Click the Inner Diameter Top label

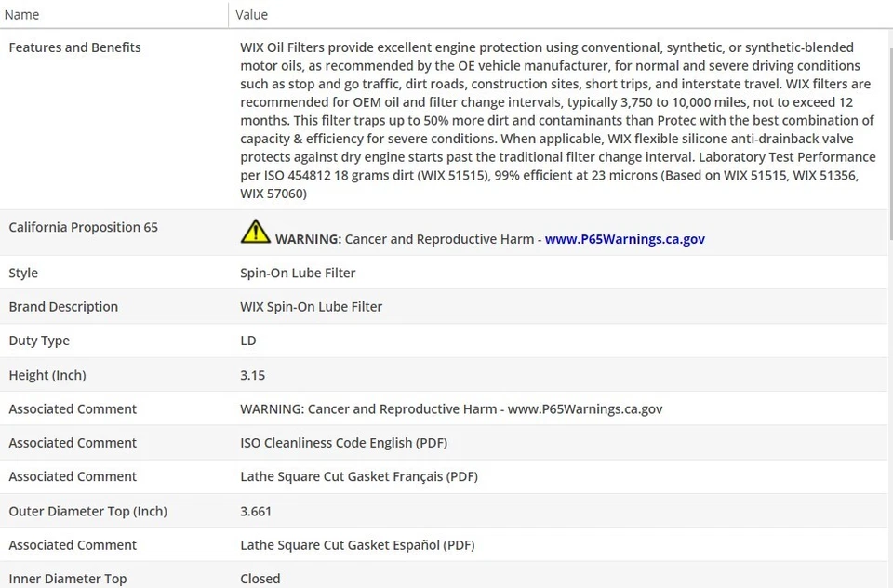67,579
